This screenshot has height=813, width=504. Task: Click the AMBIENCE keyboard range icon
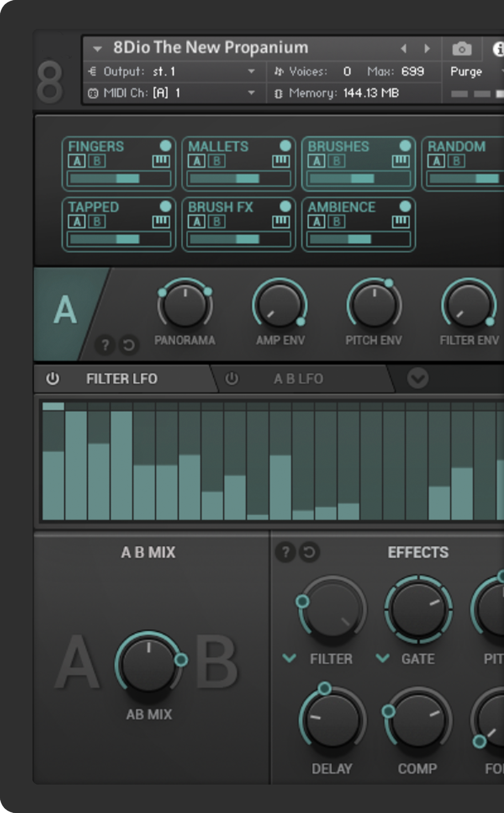[x=401, y=221]
